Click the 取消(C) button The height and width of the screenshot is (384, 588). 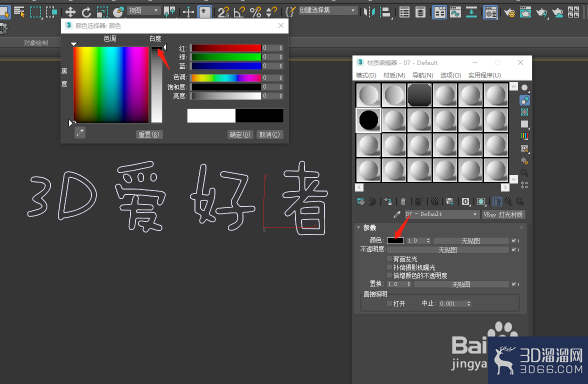tap(269, 134)
